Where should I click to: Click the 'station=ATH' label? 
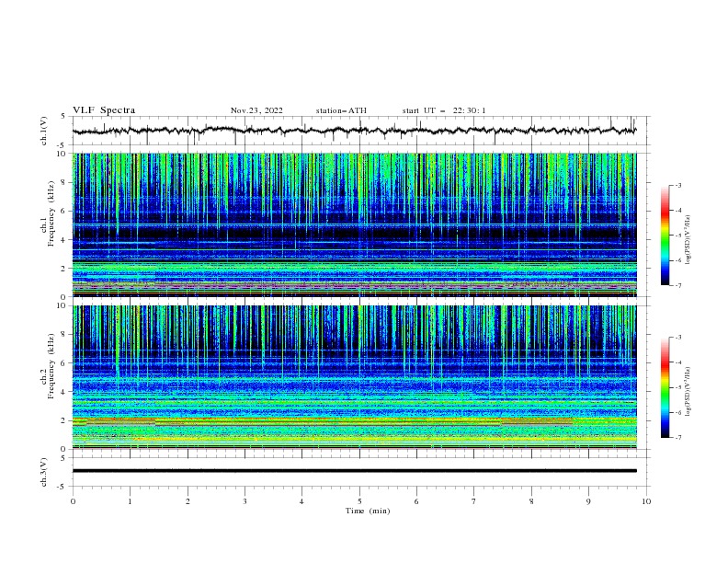tap(341, 110)
